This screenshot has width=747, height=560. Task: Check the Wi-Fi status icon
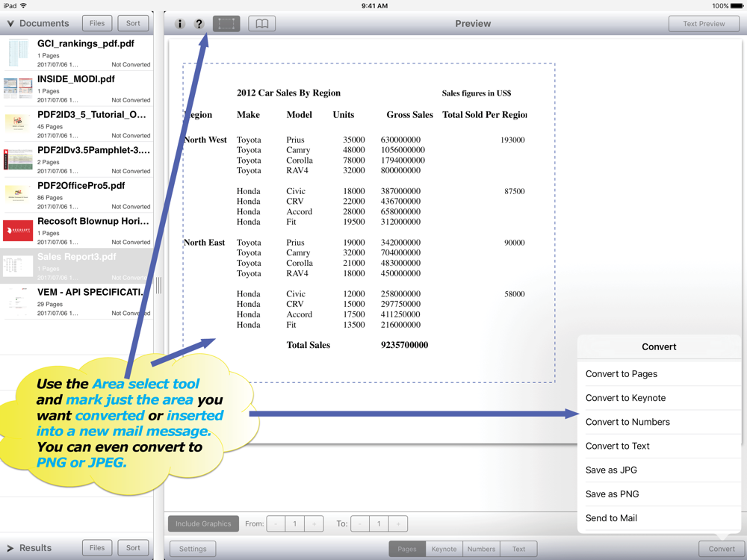click(23, 6)
